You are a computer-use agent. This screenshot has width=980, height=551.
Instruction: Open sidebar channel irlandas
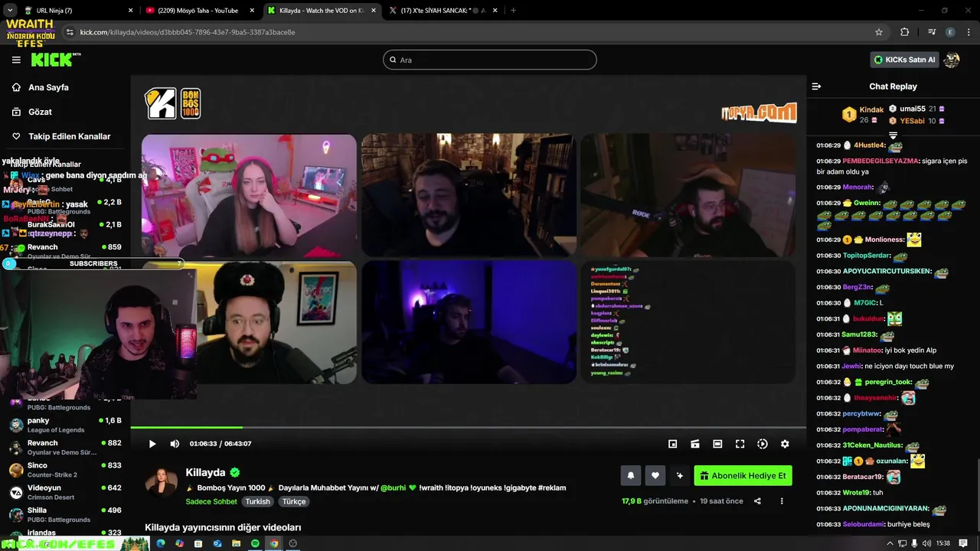coord(65,533)
